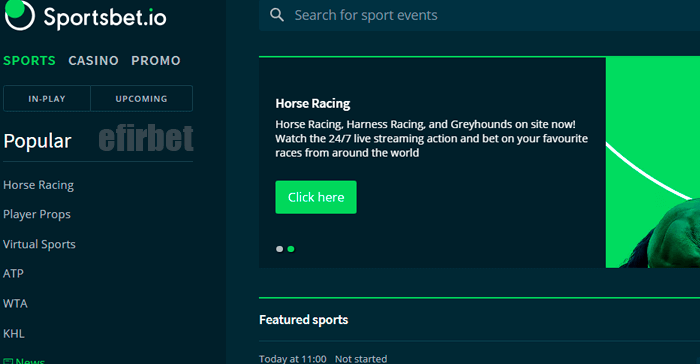Open the PROMO tab
The height and width of the screenshot is (364, 700).
156,60
